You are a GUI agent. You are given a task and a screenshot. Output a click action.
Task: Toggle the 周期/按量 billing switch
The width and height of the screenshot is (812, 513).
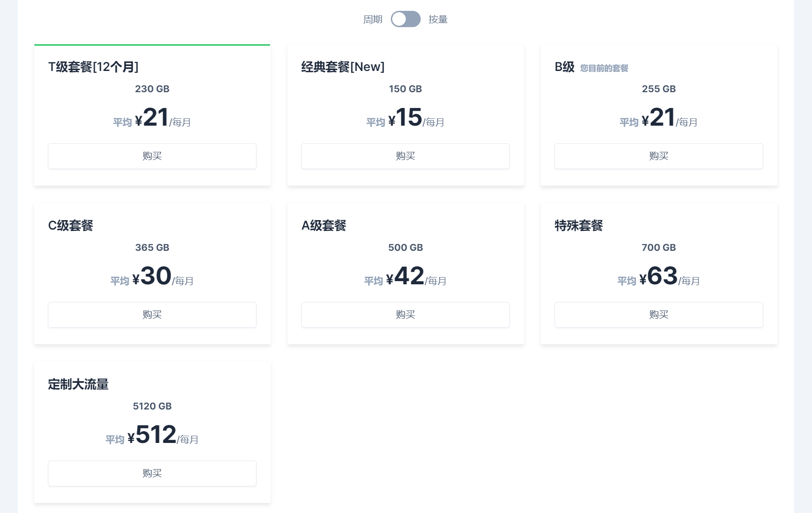point(405,19)
